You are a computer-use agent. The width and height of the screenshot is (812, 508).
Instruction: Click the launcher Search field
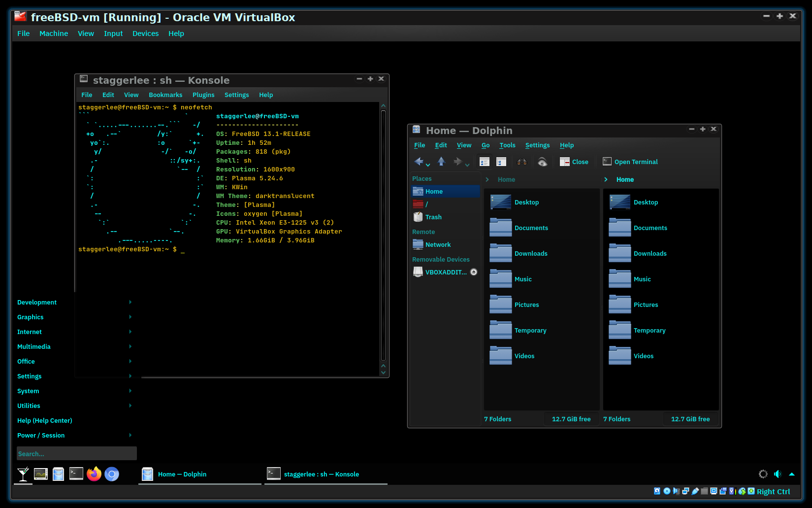[x=76, y=453]
